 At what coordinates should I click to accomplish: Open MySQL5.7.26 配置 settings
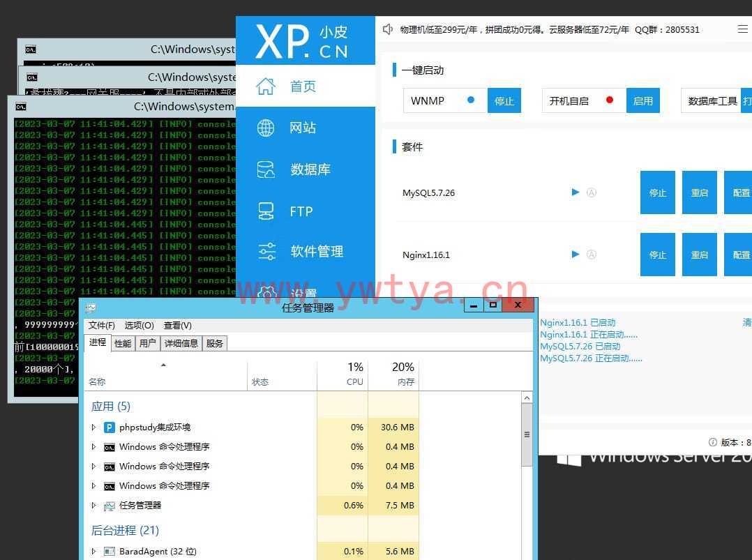[739, 192]
